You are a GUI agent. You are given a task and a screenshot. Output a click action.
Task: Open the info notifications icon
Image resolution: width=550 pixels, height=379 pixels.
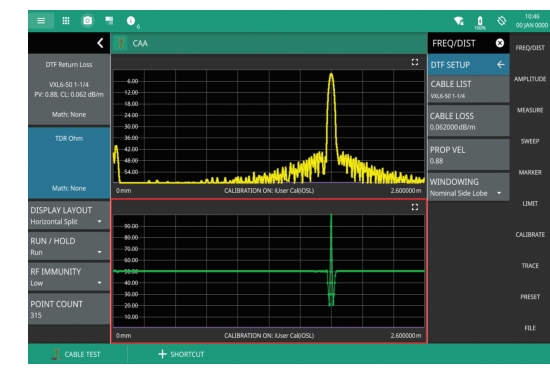click(131, 21)
